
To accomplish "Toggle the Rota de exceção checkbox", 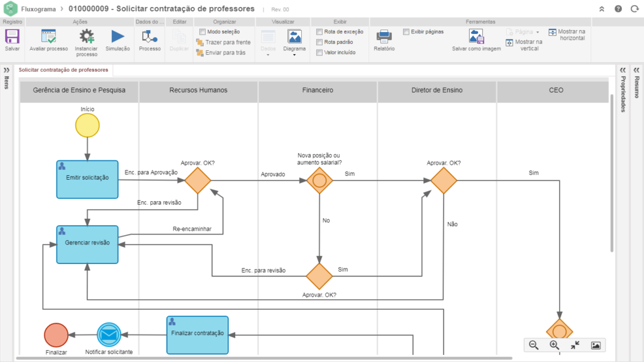I will point(320,31).
